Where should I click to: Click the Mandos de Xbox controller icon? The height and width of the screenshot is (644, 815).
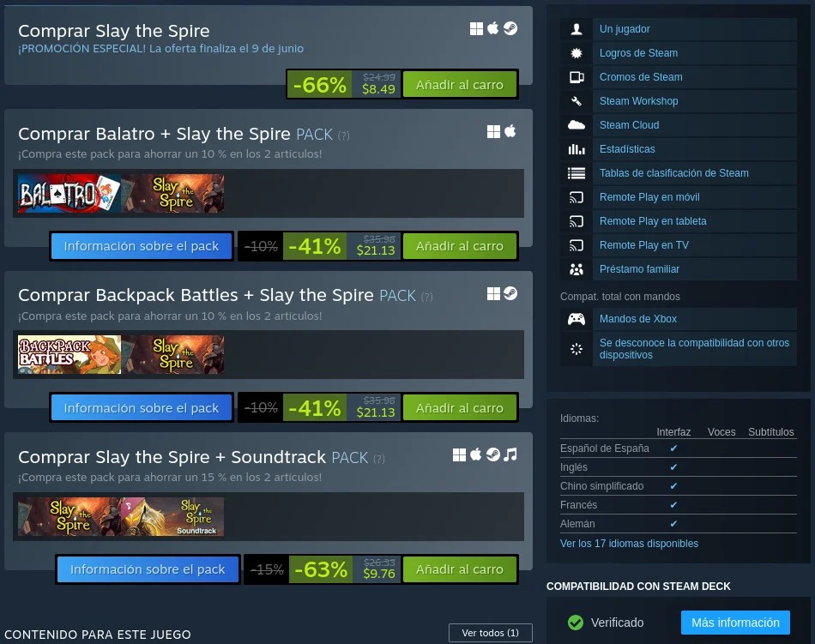click(x=576, y=319)
